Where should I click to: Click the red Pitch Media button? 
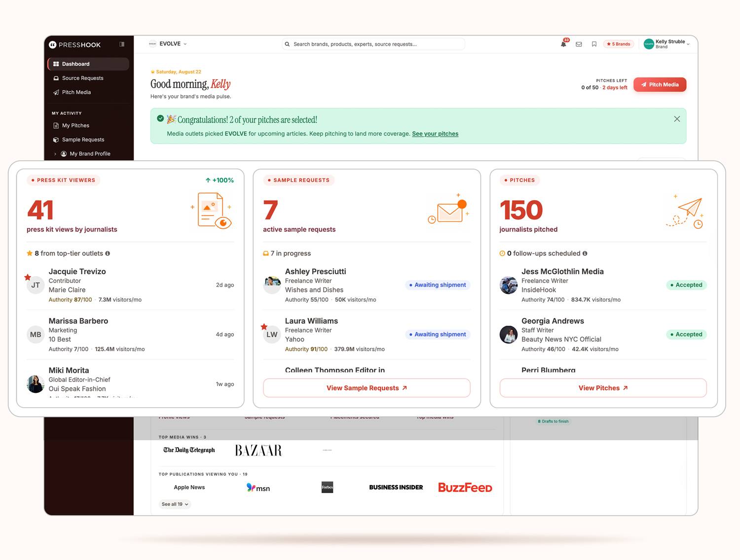(660, 85)
